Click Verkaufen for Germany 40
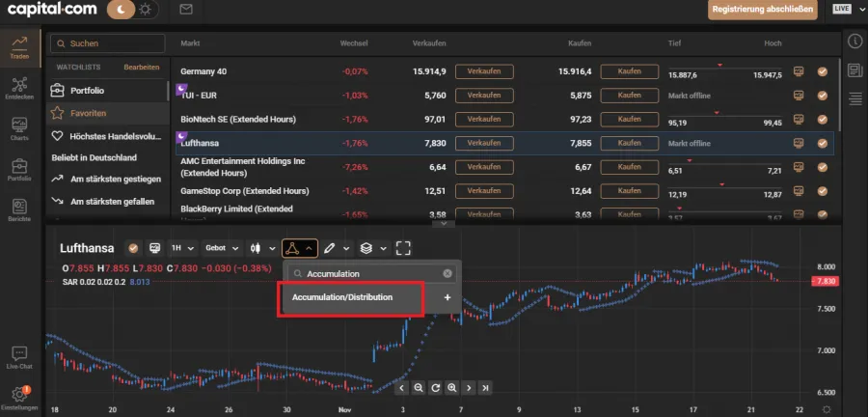 (x=484, y=71)
